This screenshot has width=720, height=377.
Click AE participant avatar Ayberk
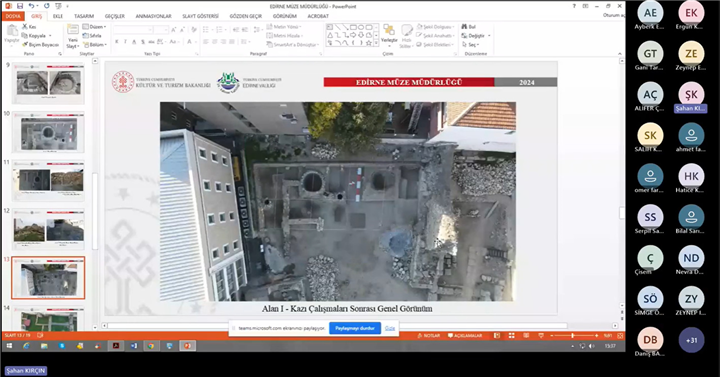(650, 13)
